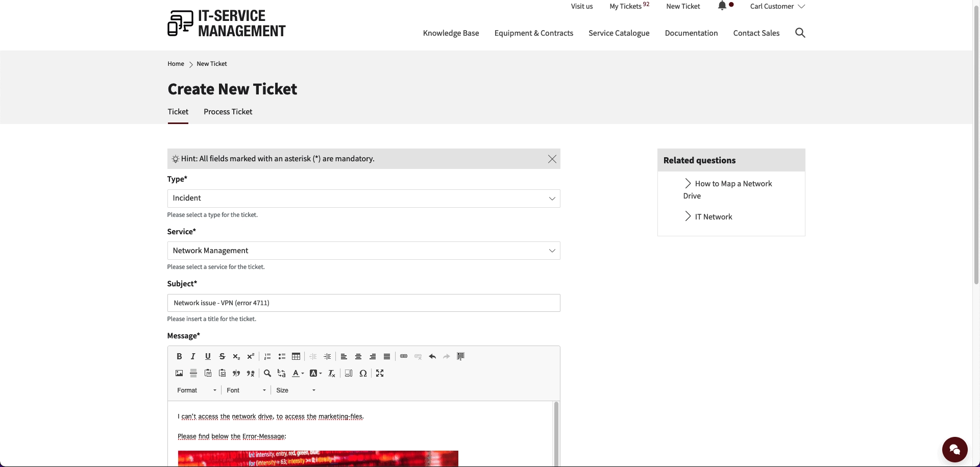Align text right

click(x=373, y=356)
